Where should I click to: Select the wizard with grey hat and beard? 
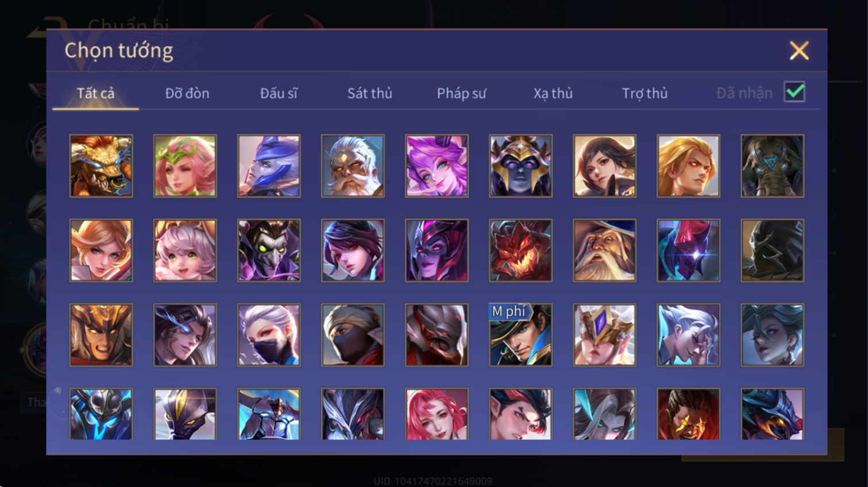604,250
